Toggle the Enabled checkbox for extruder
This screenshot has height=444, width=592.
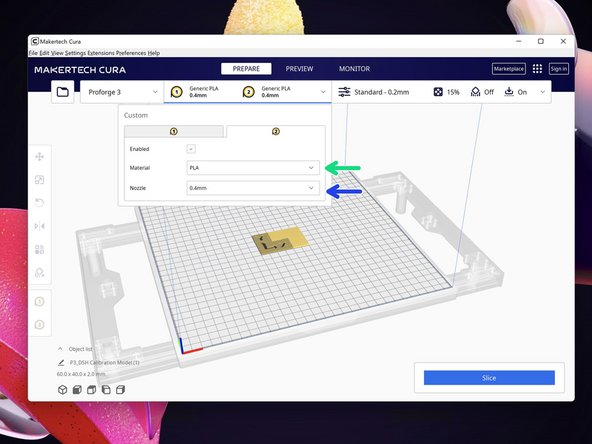click(x=191, y=149)
